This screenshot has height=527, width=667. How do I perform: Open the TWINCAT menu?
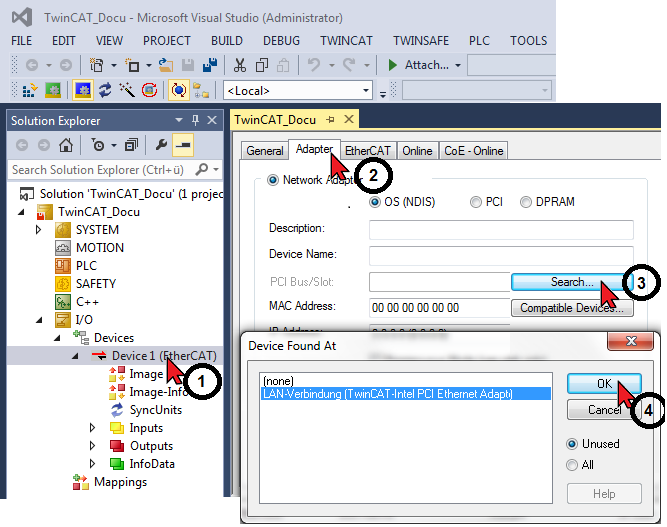point(346,41)
